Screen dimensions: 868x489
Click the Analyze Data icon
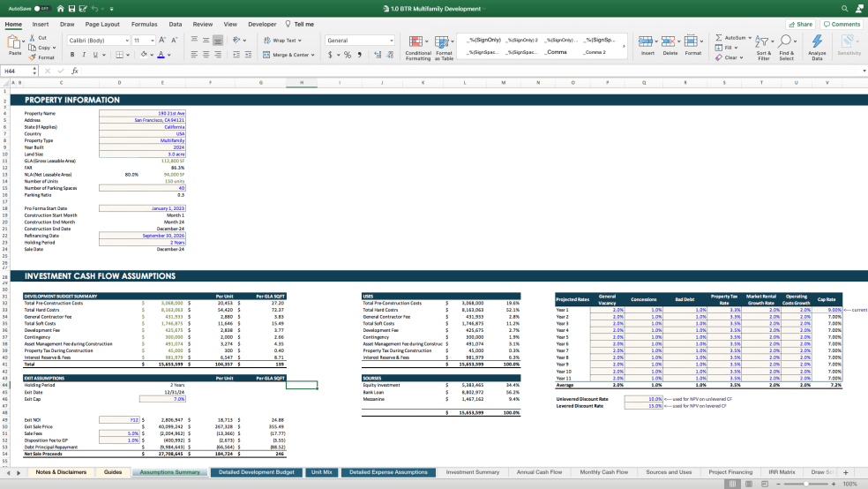pos(817,42)
